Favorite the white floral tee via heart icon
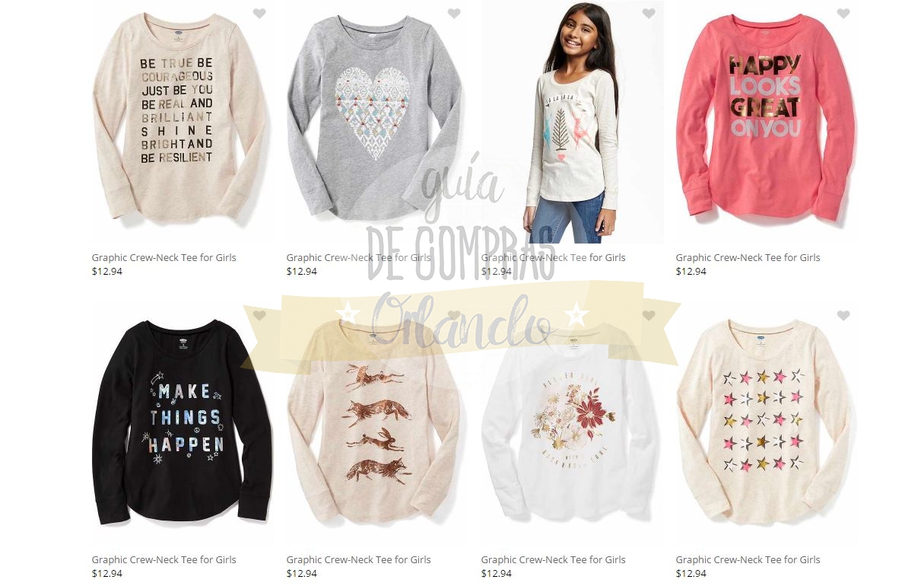The height and width of the screenshot is (586, 924). point(649,315)
